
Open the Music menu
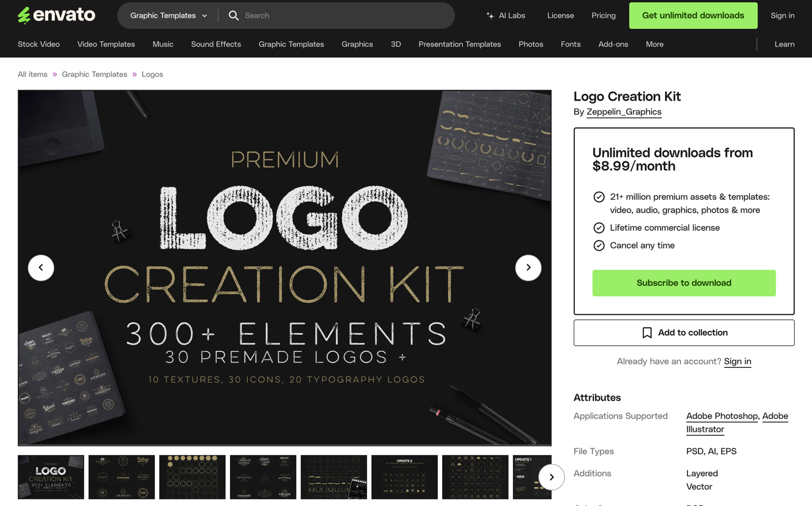pos(163,44)
